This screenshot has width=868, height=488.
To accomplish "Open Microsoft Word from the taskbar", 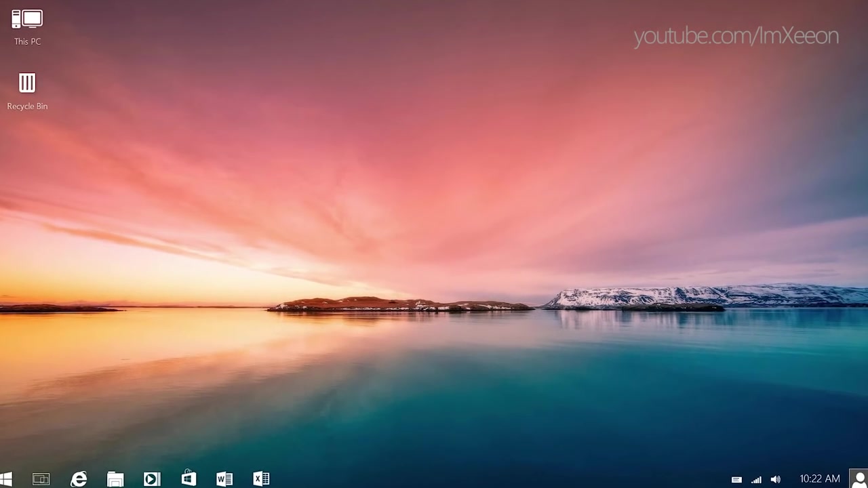I will click(224, 479).
